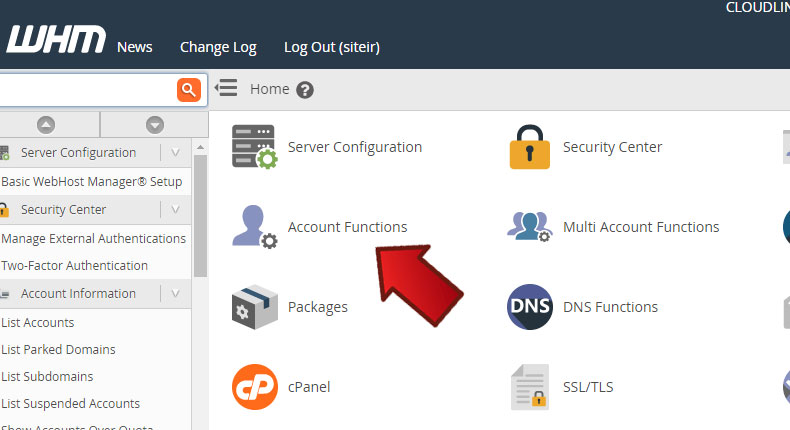This screenshot has width=790, height=430.
Task: Open the SSL/TLS document icon
Action: 529,387
